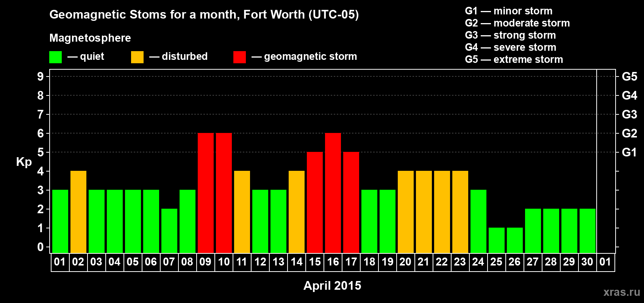Image resolution: width=644 pixels, height=303 pixels.
Task: Select the red bar for April 16
Action: point(333,193)
